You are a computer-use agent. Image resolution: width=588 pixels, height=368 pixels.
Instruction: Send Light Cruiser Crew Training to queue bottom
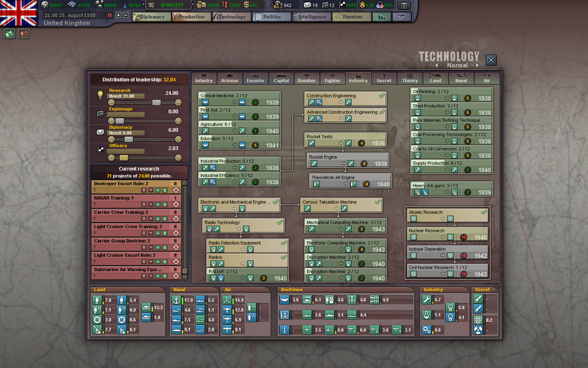[x=144, y=233]
